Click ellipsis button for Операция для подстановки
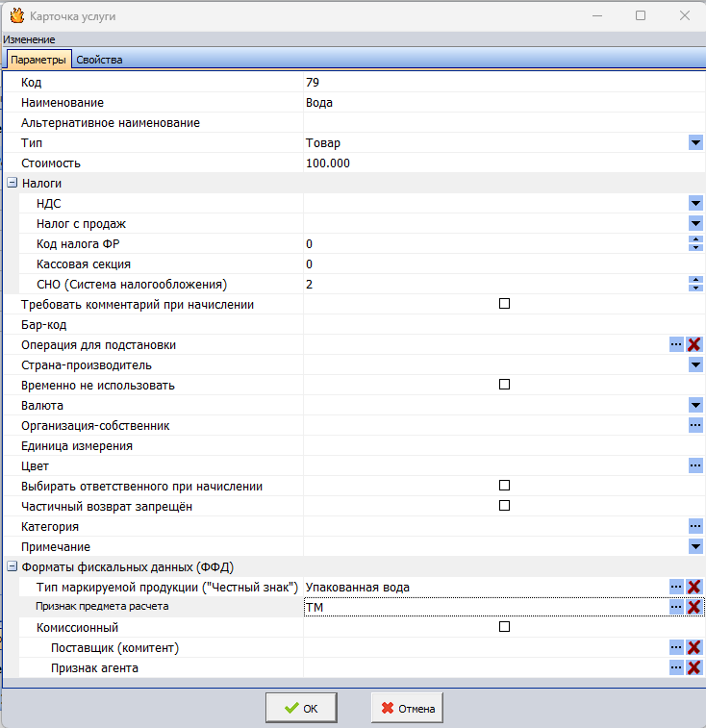Viewport: 706px width, 728px height. [676, 344]
